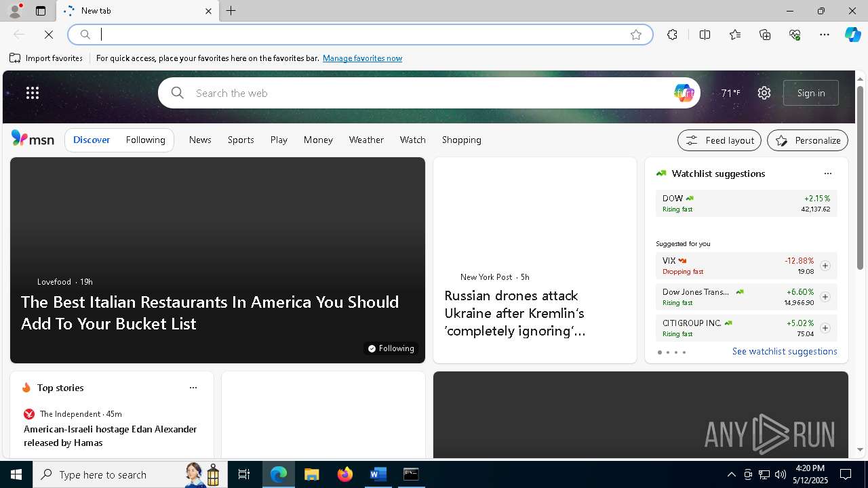Open Browser essentials icon
Image resolution: width=868 pixels, height=488 pixels.
click(795, 35)
